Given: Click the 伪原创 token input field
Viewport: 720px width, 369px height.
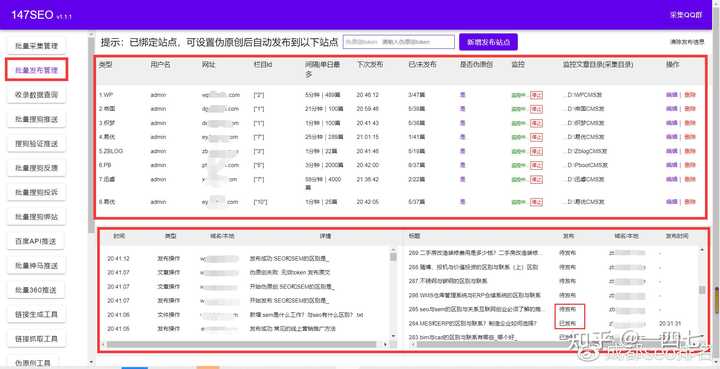Looking at the screenshot, I should point(399,42).
